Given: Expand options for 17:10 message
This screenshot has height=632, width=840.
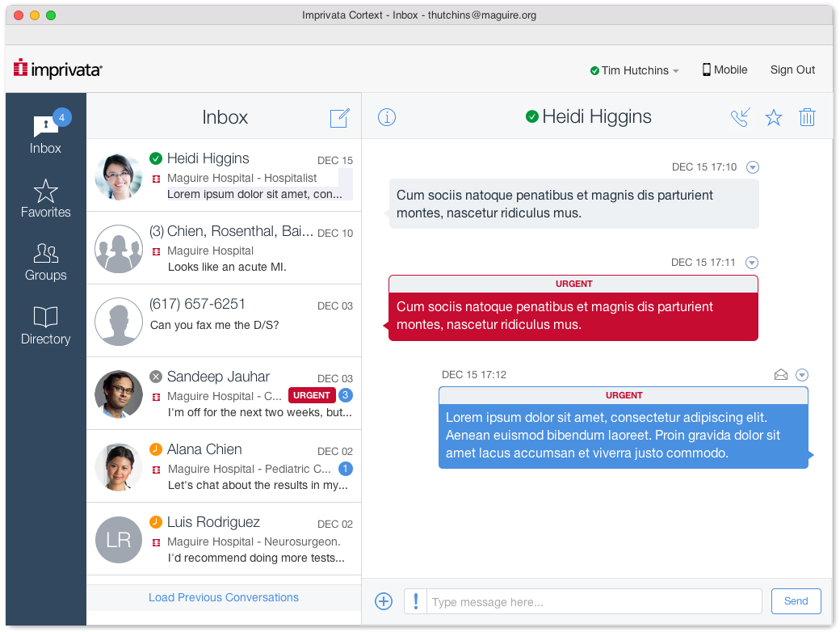Looking at the screenshot, I should click(753, 167).
